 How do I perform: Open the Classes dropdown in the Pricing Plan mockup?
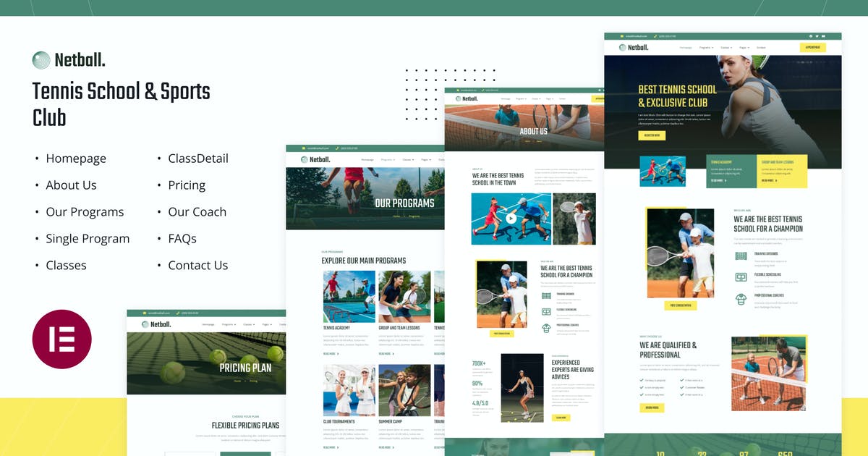(x=250, y=324)
